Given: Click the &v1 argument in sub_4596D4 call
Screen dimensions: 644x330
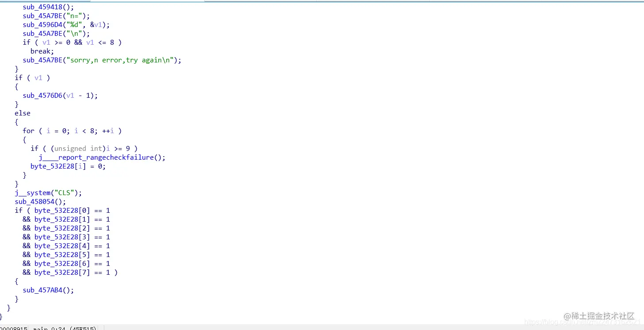Looking at the screenshot, I should pyautogui.click(x=96, y=25).
